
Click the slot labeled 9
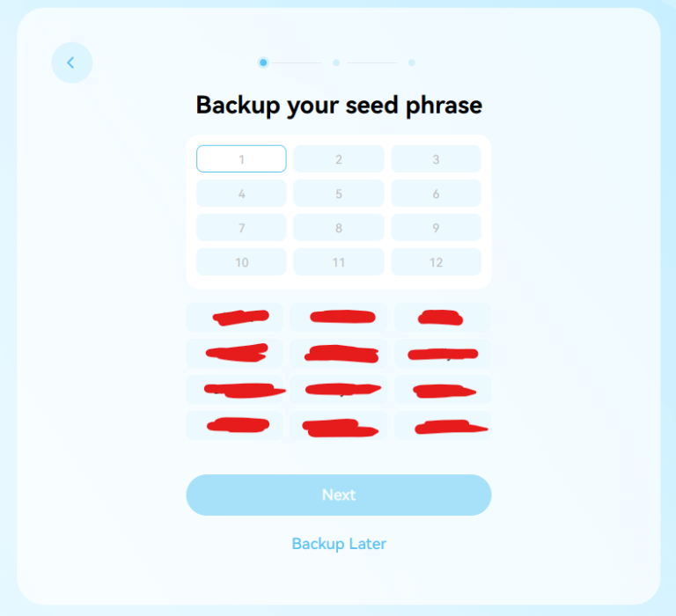[x=436, y=228]
